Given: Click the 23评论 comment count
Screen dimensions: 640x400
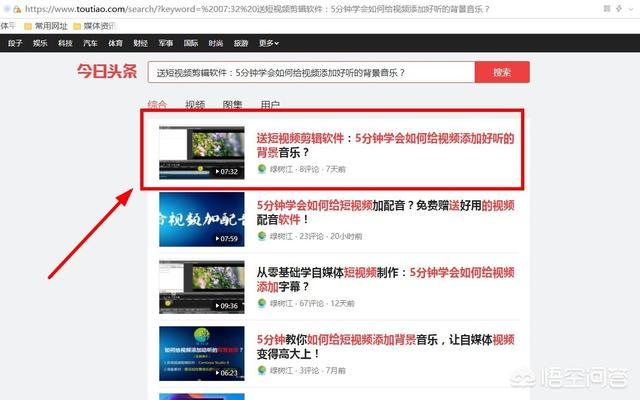Looking at the screenshot, I should (311, 236).
